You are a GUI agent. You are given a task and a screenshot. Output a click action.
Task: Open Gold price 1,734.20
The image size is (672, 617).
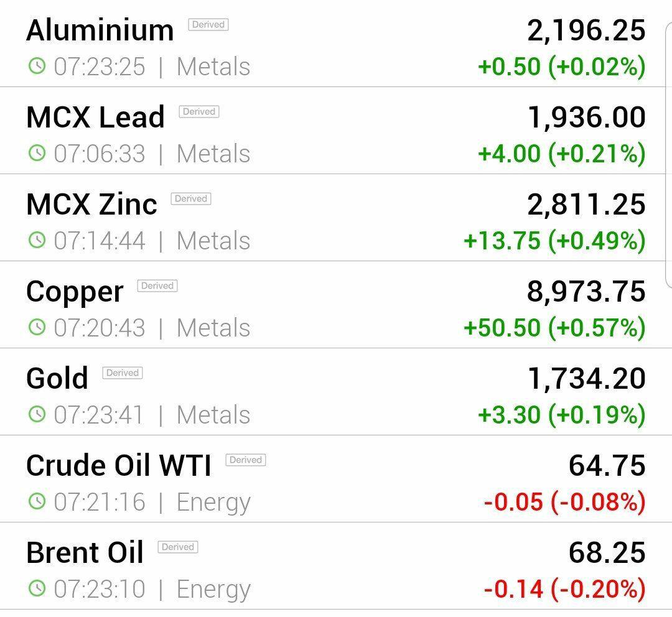click(586, 378)
